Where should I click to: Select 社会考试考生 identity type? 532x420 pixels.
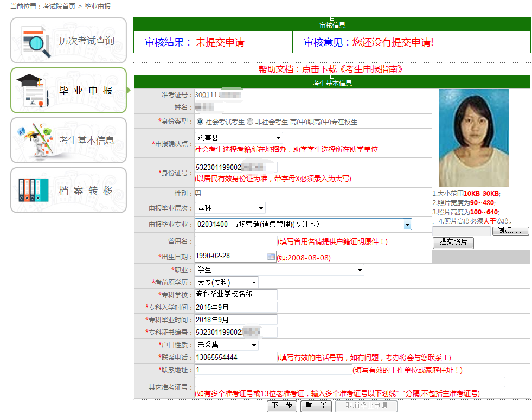click(200, 122)
